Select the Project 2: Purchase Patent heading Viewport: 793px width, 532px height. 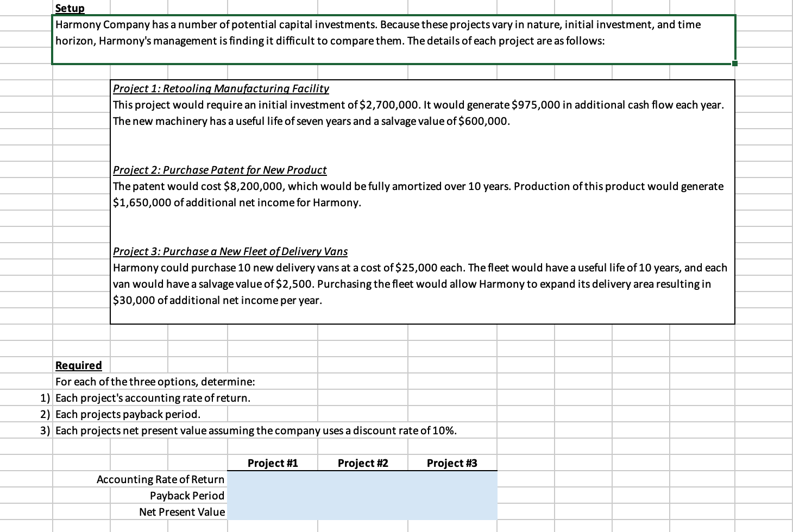click(x=219, y=169)
